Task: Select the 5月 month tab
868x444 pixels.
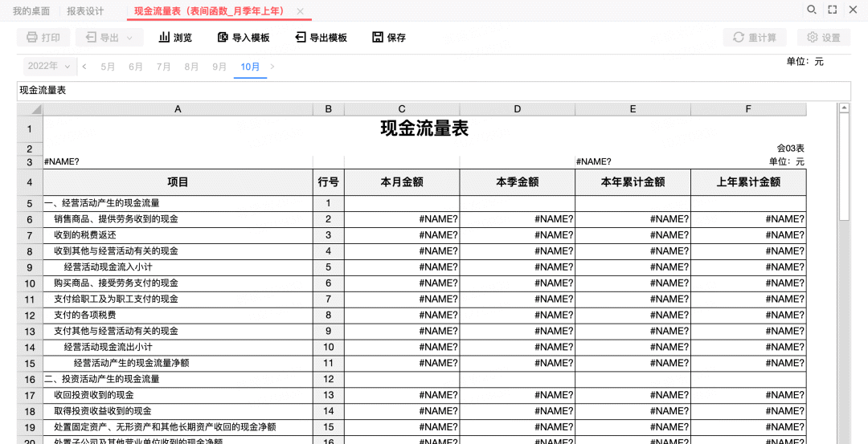Action: 108,67
